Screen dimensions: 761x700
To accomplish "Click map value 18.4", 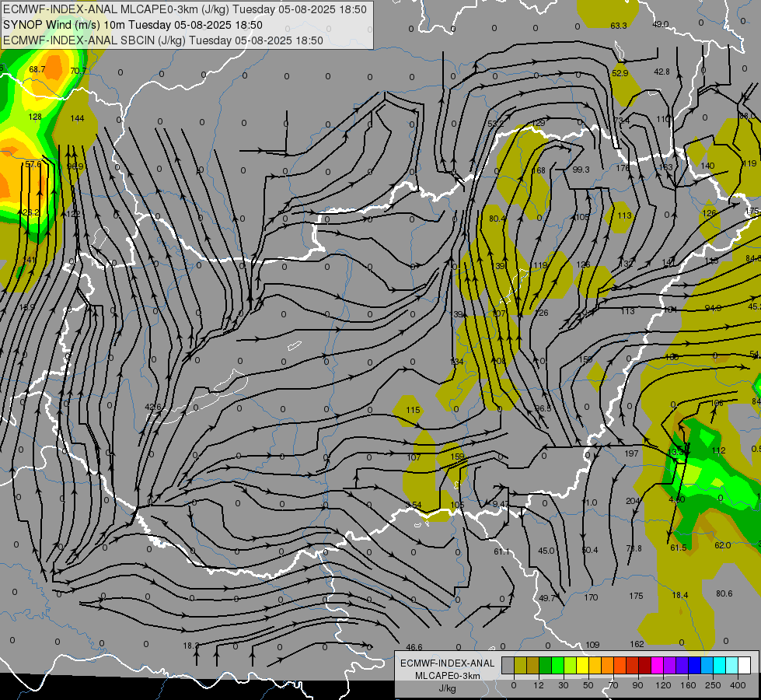I will point(680,595).
